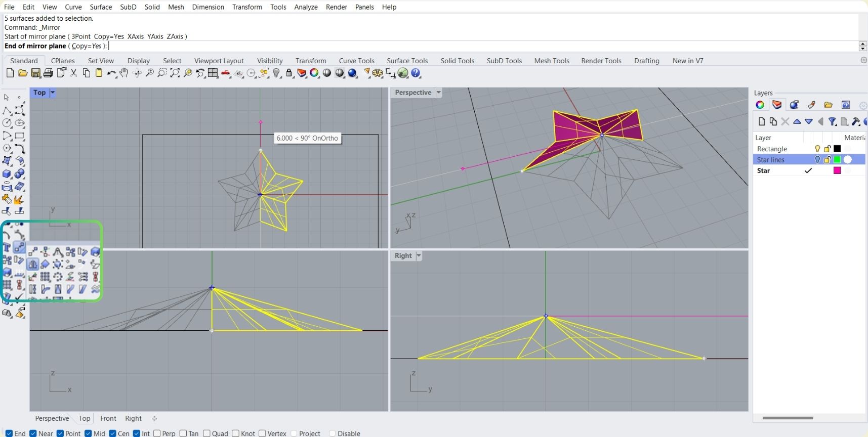Click the Lock padlock icon in toolbar

(x=289, y=73)
